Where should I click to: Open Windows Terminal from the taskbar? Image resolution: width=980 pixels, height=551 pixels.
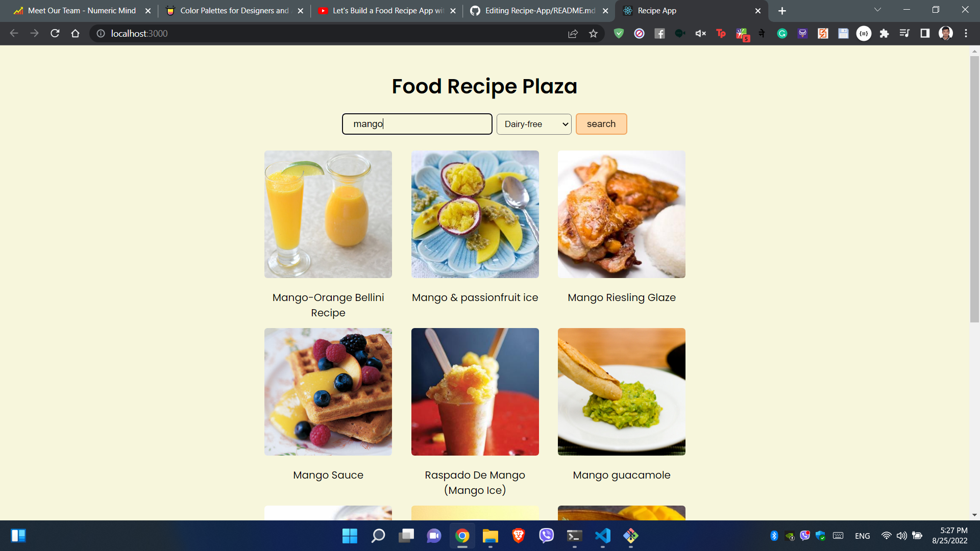(574, 536)
